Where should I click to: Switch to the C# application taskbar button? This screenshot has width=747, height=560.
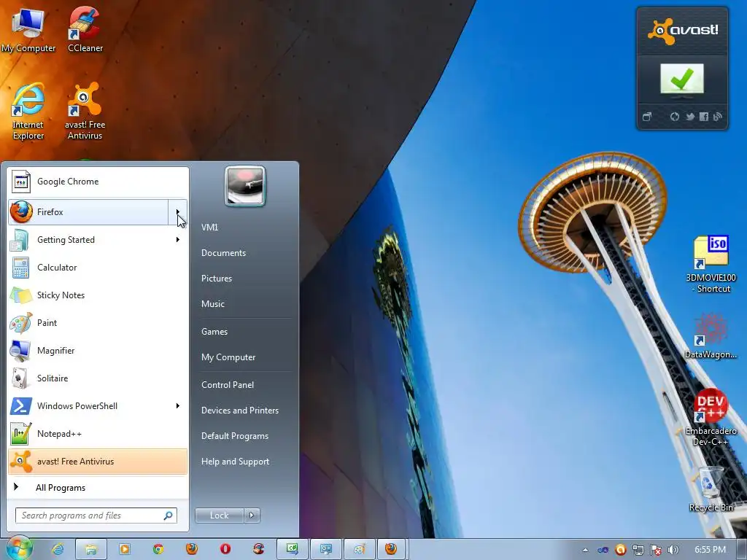[292, 549]
